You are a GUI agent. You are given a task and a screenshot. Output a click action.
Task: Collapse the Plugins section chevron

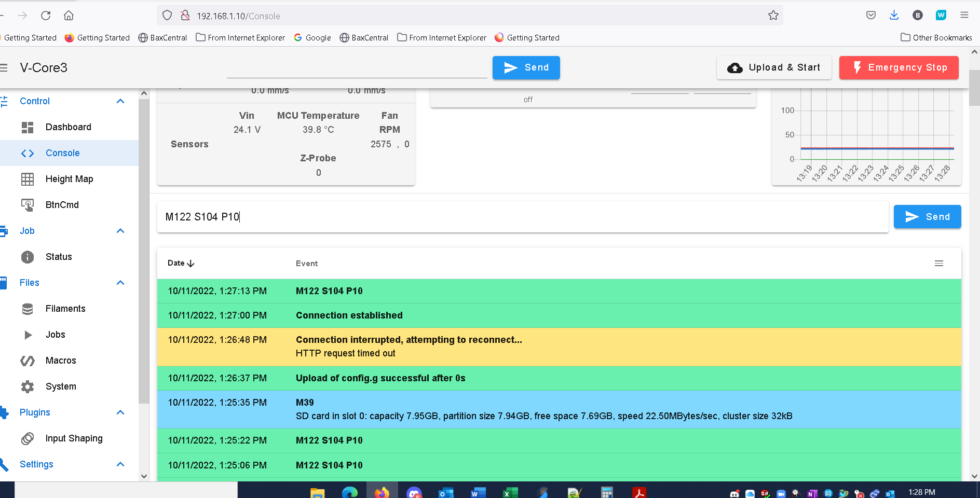pyautogui.click(x=120, y=412)
